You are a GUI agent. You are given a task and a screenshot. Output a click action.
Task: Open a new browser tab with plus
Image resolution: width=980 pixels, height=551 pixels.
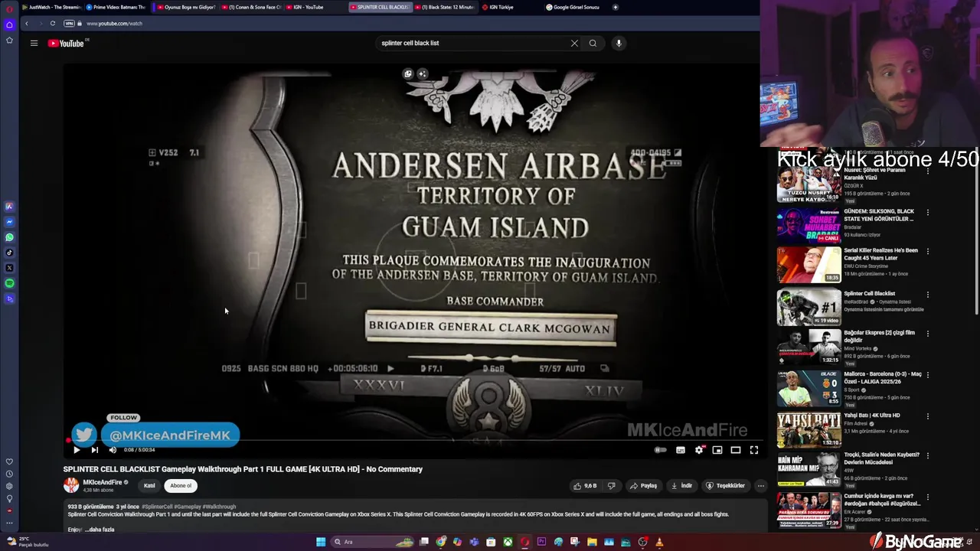(x=616, y=7)
